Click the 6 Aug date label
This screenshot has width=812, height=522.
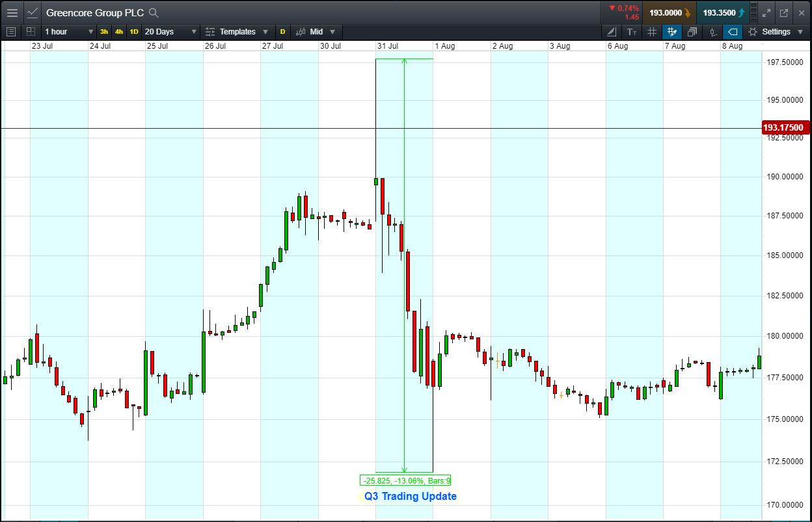[617, 46]
